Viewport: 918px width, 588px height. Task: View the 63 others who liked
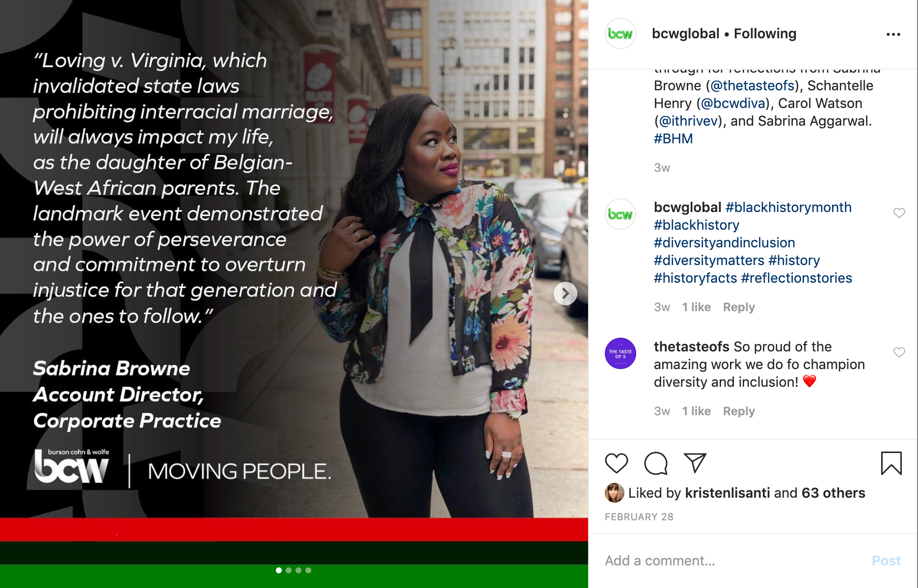833,493
